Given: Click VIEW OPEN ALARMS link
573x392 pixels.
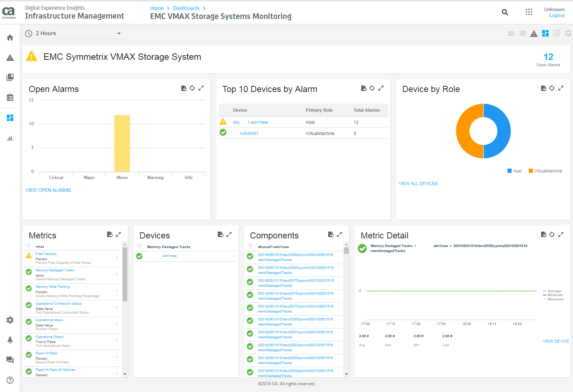Looking at the screenshot, I should [48, 190].
